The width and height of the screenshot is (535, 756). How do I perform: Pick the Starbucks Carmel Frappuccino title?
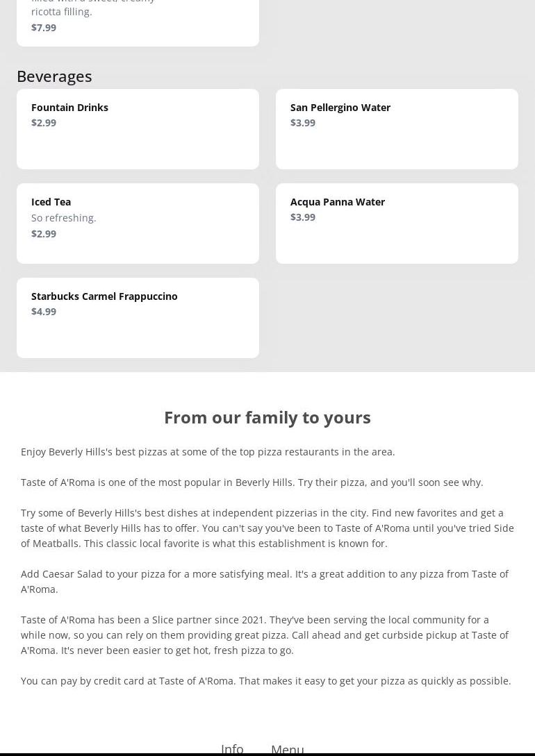[x=104, y=296]
